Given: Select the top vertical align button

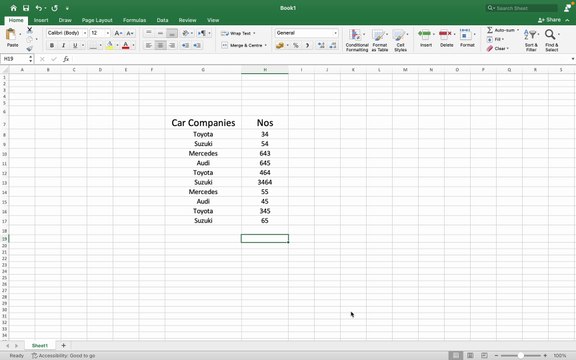Looking at the screenshot, I should point(148,33).
